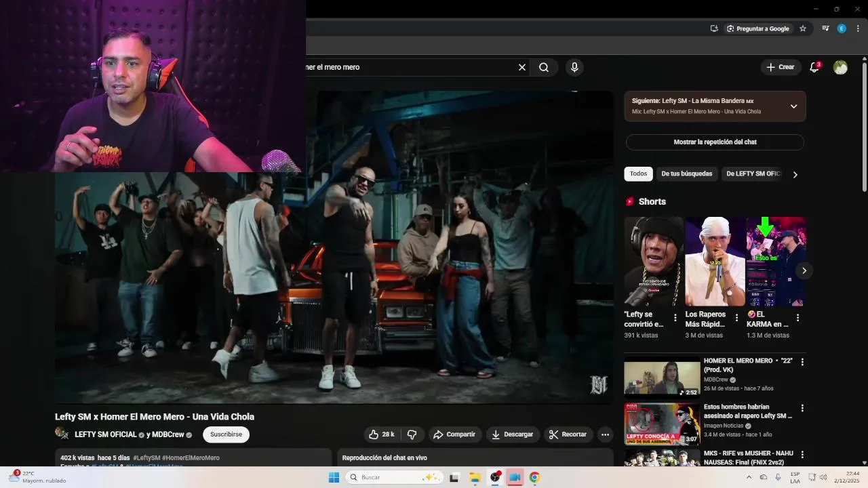This screenshot has height=488, width=868.
Task: Open options for Estos hombres video
Action: pyautogui.click(x=802, y=408)
